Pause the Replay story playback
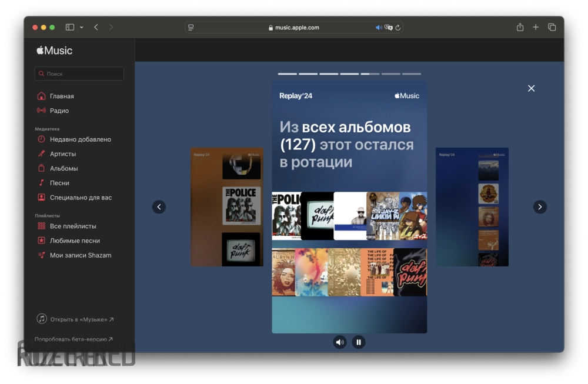This screenshot has width=588, height=384. [x=358, y=342]
